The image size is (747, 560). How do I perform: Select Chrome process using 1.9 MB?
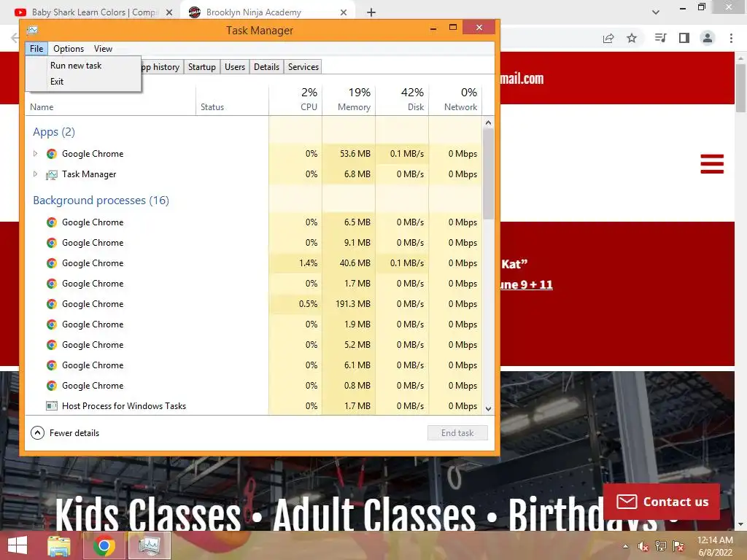pos(253,324)
